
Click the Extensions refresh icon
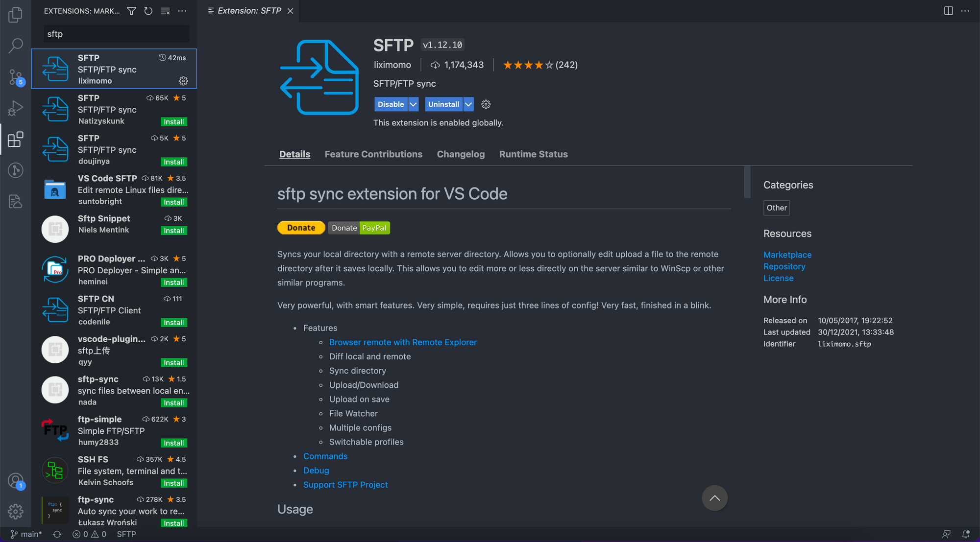pos(148,12)
